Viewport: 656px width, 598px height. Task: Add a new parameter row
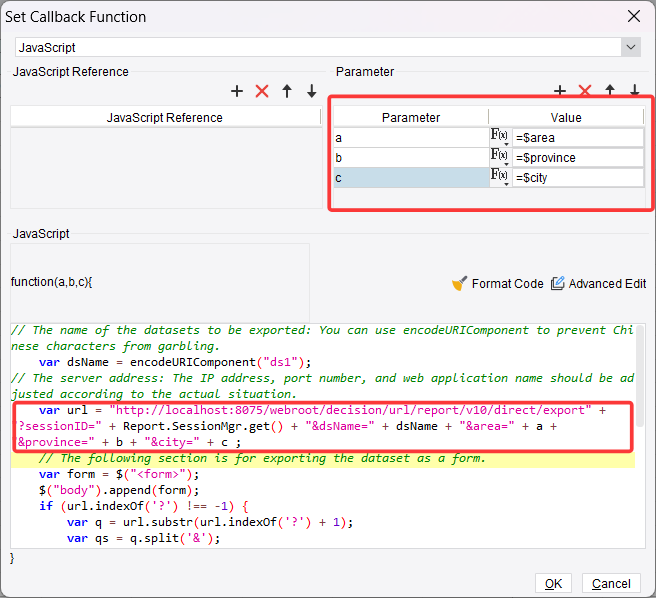[x=560, y=90]
